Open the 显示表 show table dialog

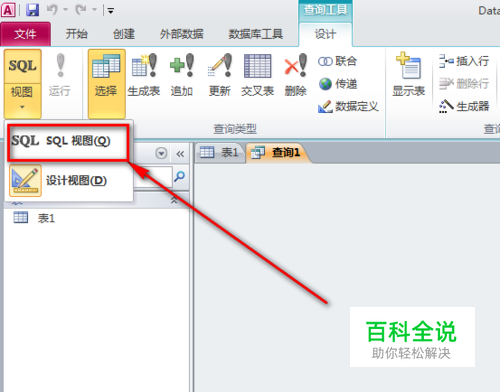coord(409,75)
